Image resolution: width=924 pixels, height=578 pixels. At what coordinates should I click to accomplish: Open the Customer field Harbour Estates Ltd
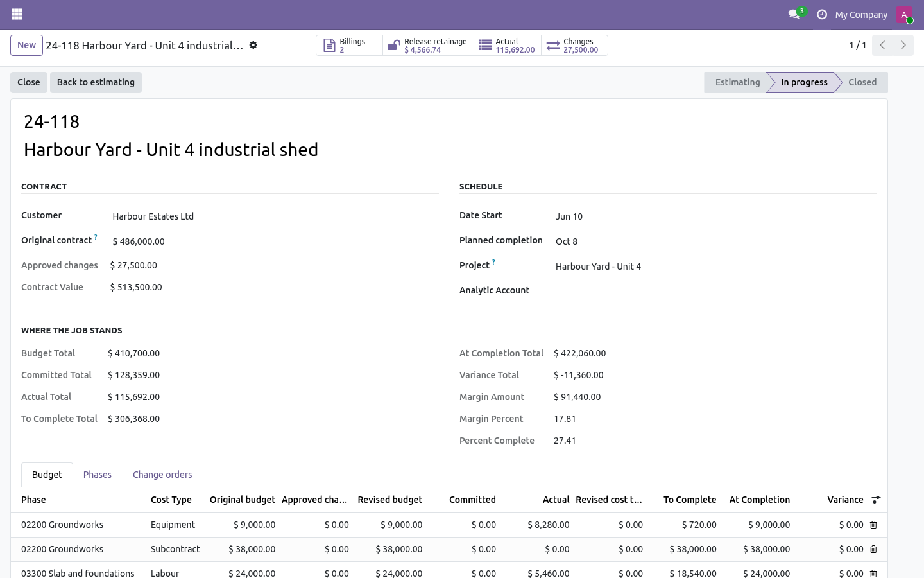[275, 216]
